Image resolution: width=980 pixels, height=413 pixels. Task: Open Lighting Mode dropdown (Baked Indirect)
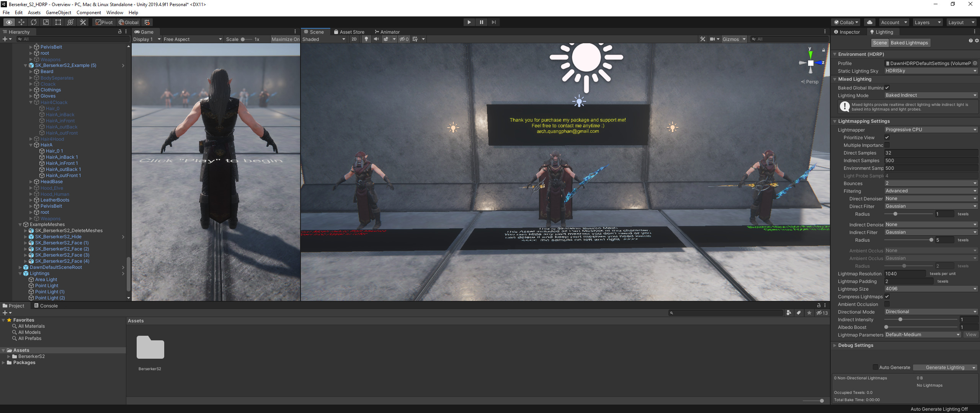931,95
